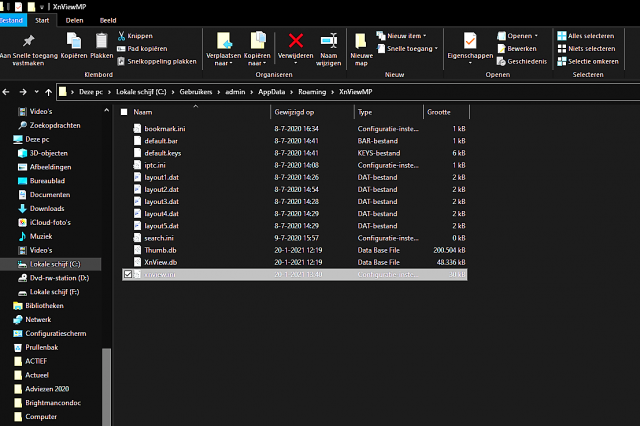This screenshot has width=640, height=426.
Task: Click Snelkoppeling plakken
Action: [x=157, y=61]
